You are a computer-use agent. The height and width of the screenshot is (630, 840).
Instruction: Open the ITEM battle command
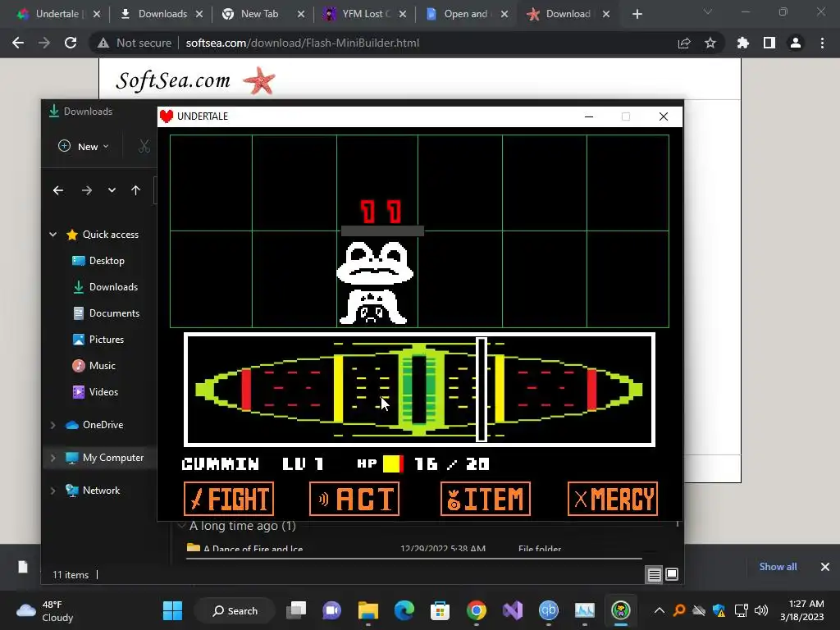486,499
